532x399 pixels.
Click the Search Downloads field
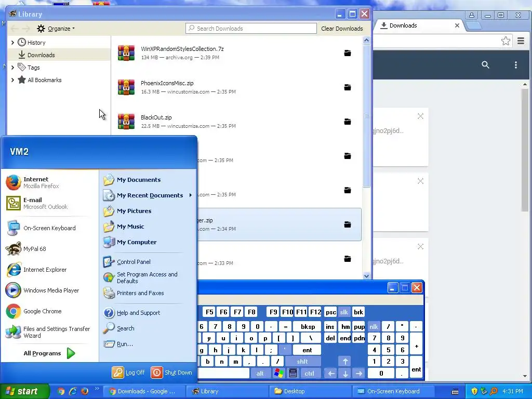point(251,29)
